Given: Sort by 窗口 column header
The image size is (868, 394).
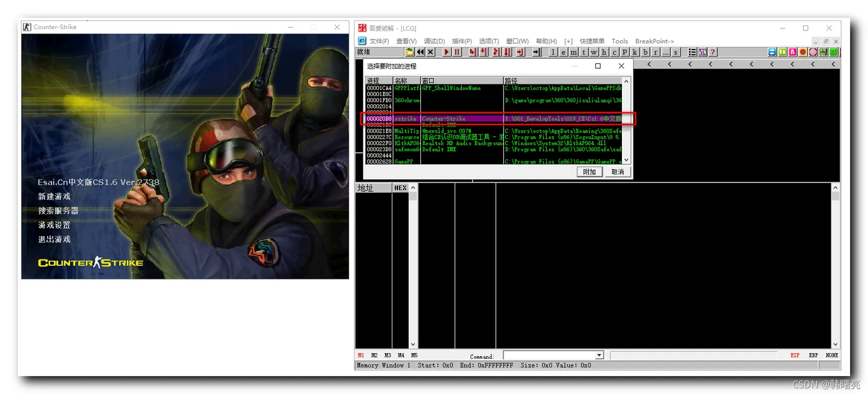Looking at the screenshot, I should [x=462, y=81].
